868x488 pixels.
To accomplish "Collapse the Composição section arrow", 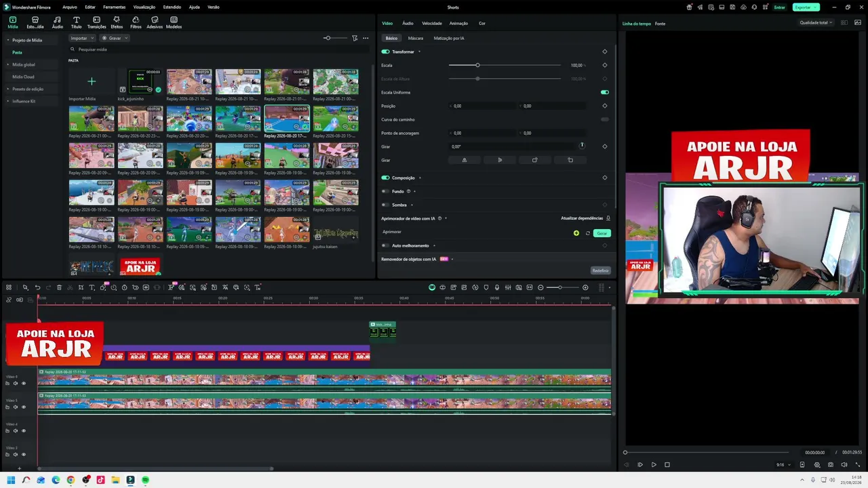I will pyautogui.click(x=420, y=178).
